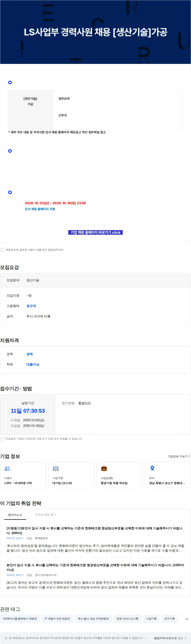This screenshot has height=644, width=191.
Task: Click the 대졸이상 education link
Action: click(x=33, y=365)
